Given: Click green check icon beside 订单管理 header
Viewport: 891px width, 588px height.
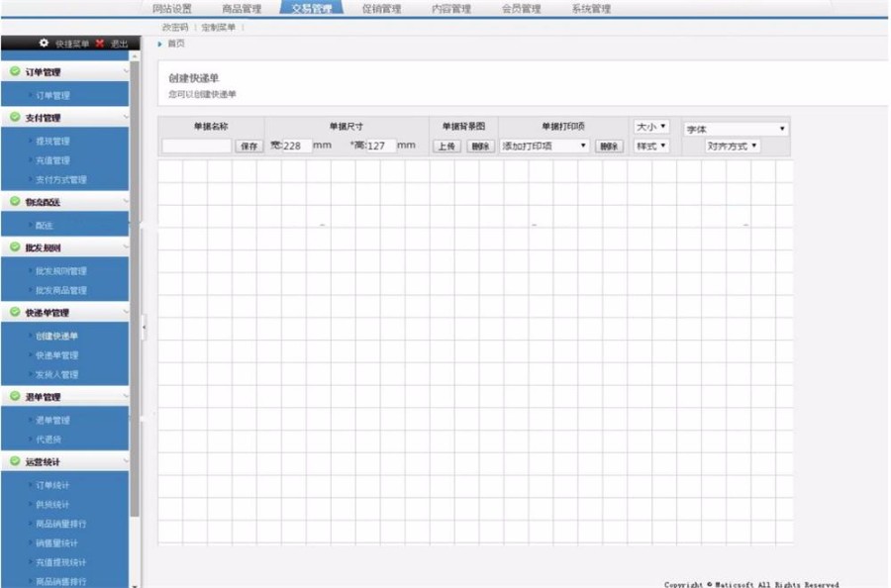Looking at the screenshot, I should (15, 71).
